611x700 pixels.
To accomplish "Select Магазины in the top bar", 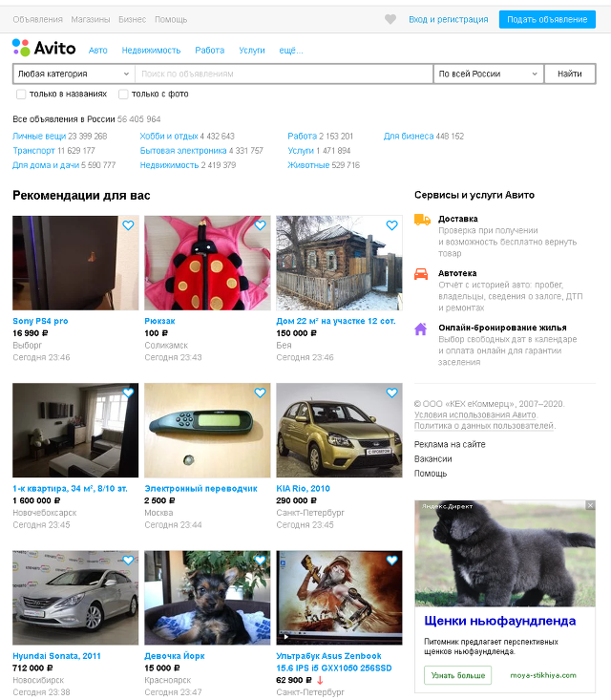I will pyautogui.click(x=91, y=20).
